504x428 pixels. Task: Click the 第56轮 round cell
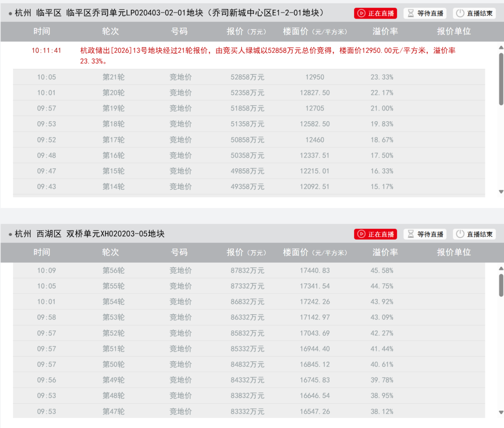[113, 270]
